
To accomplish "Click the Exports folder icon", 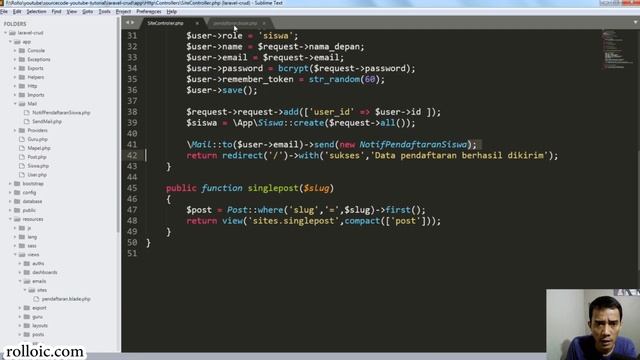I will [22, 68].
